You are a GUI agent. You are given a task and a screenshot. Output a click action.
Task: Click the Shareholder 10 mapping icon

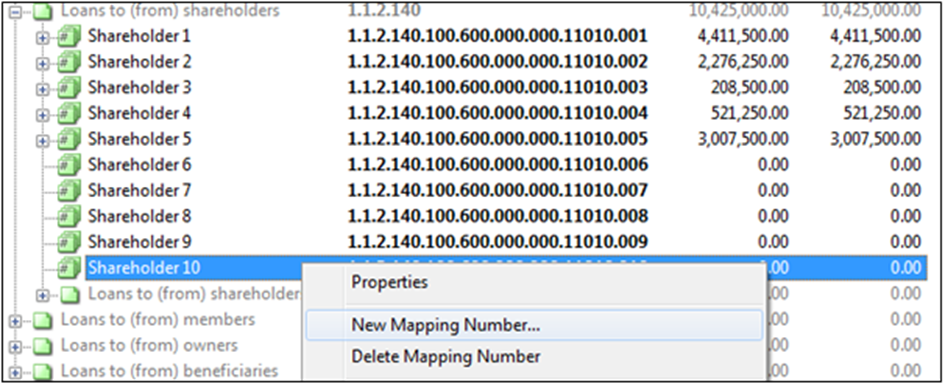coord(69,268)
